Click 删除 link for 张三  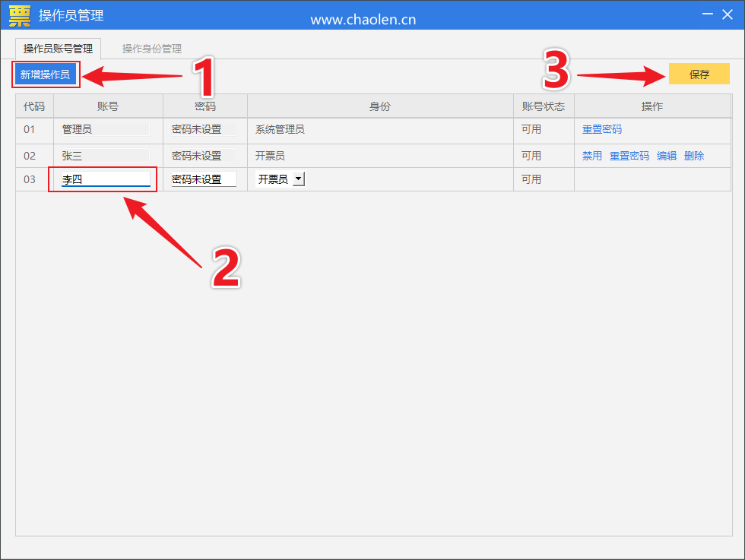(693, 156)
